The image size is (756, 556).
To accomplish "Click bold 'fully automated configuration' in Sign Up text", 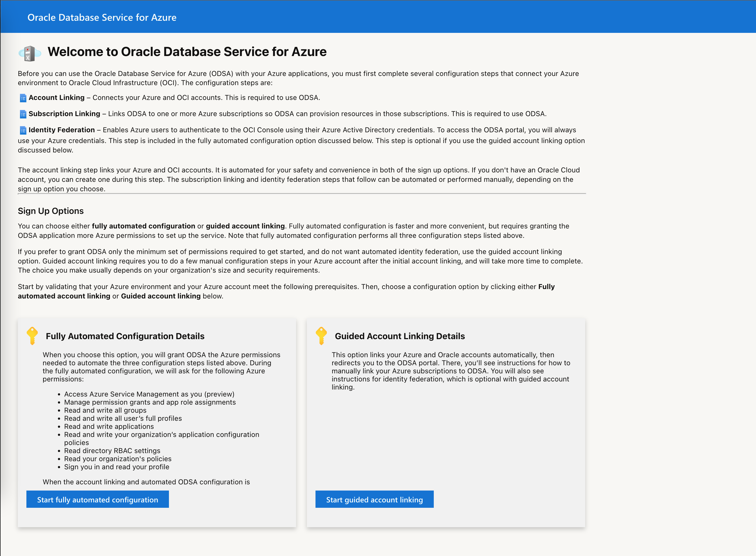I will click(x=144, y=226).
